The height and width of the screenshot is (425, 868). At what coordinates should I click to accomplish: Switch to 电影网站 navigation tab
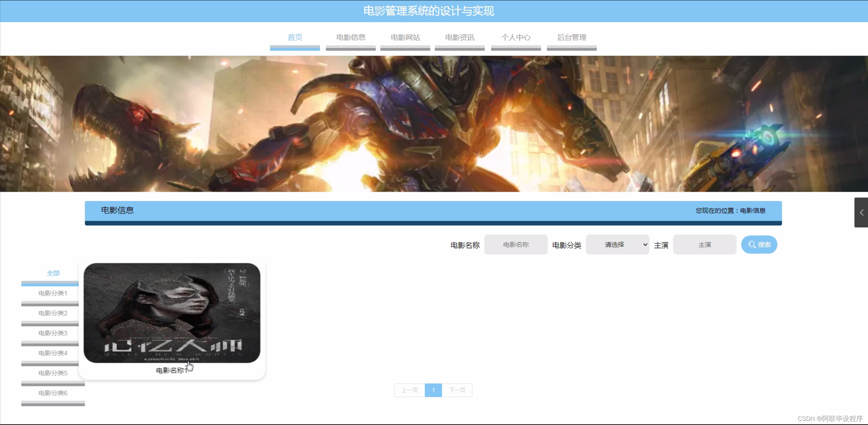(405, 37)
